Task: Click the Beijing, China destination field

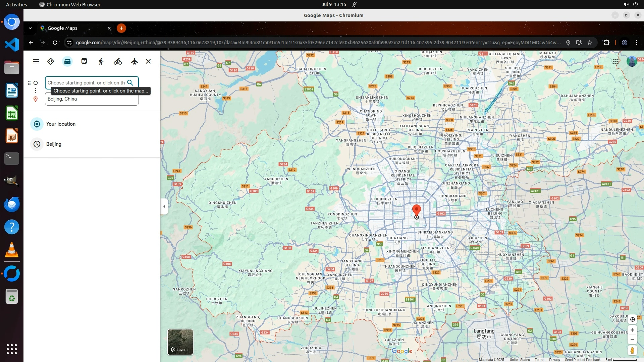Action: click(x=92, y=99)
